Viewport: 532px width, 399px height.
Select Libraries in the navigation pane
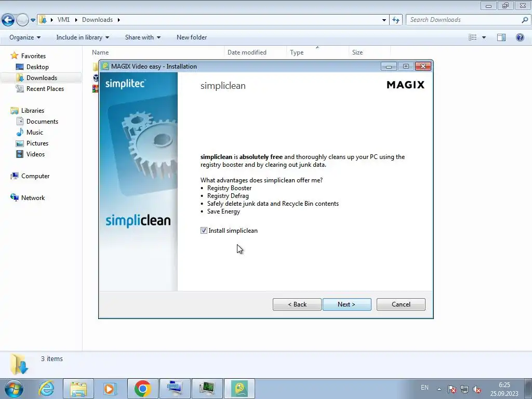[x=33, y=111]
